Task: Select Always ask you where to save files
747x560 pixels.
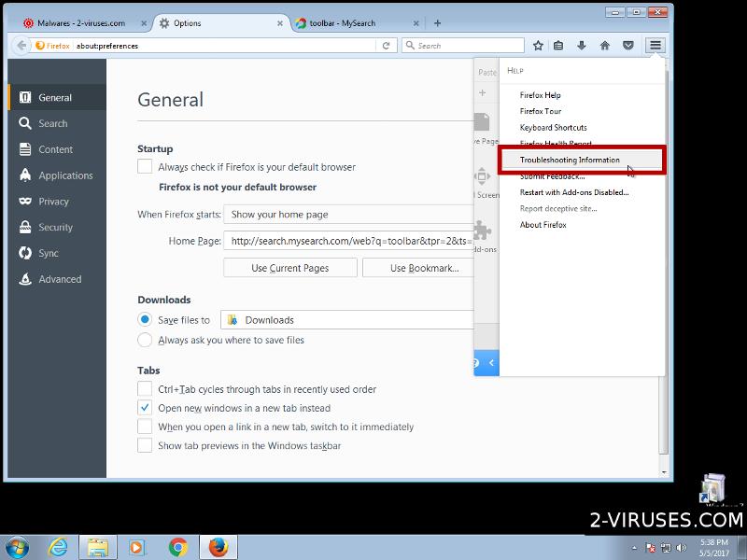Action: coord(145,340)
